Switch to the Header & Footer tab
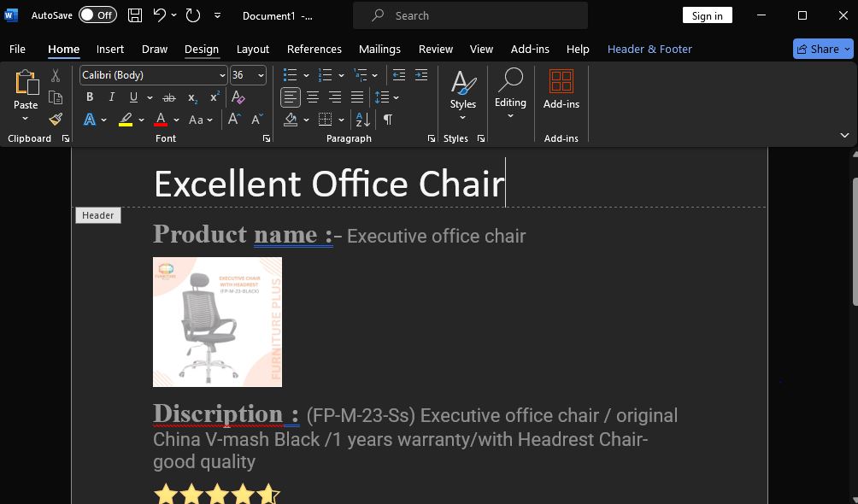This screenshot has width=858, height=504. click(649, 50)
